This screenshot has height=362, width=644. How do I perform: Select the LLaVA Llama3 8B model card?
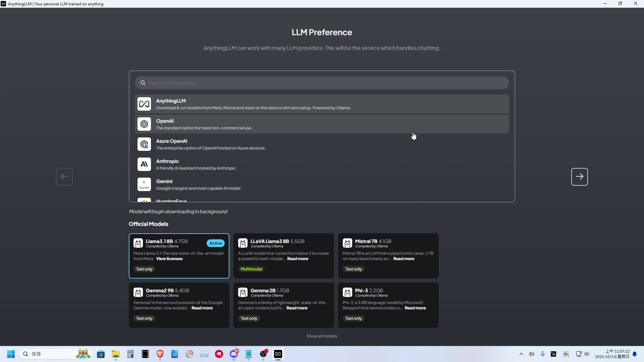tap(284, 256)
